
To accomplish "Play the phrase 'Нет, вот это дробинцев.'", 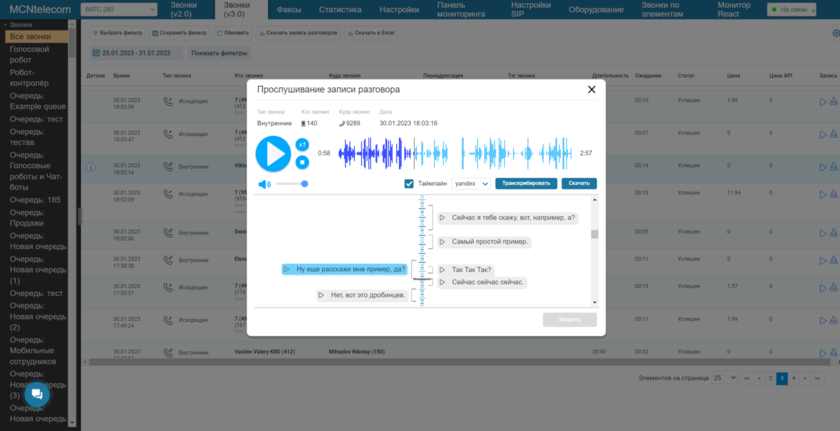I will [322, 295].
